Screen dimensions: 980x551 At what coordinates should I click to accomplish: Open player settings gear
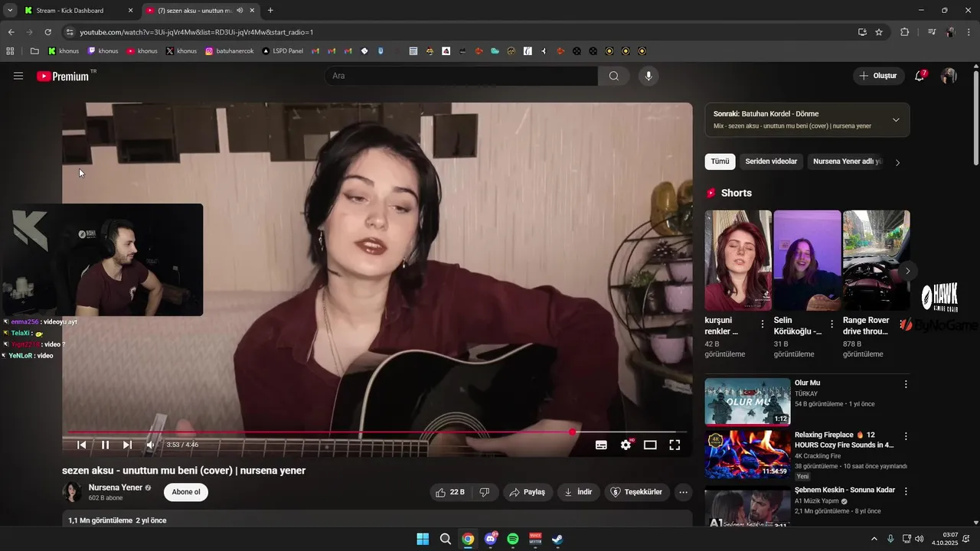(x=626, y=445)
